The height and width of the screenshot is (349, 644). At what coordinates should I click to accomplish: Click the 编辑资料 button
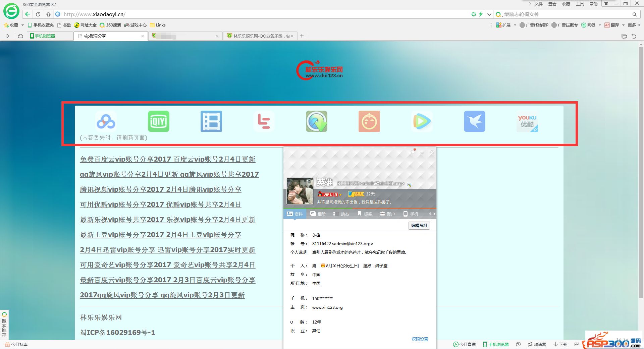coord(419,226)
